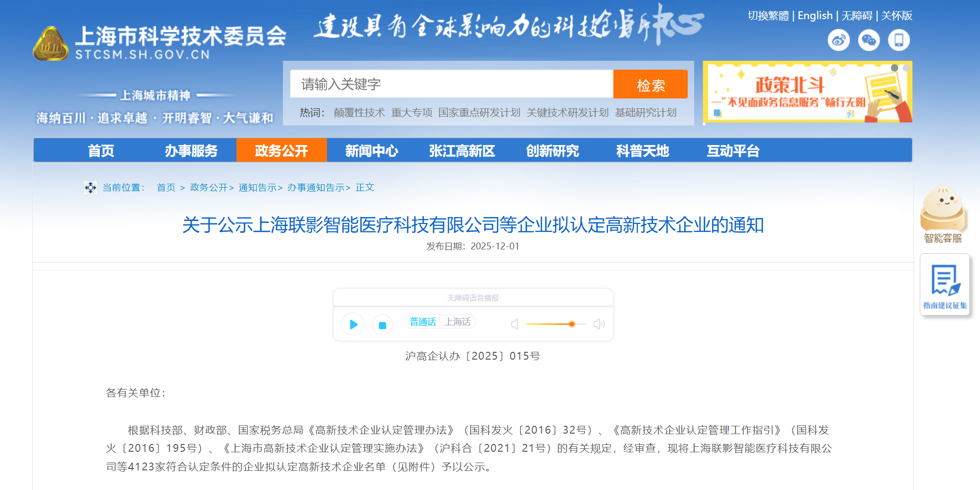Image resolution: width=980 pixels, height=490 pixels.
Task: Click 通知告示 in the breadcrumb
Action: (257, 188)
